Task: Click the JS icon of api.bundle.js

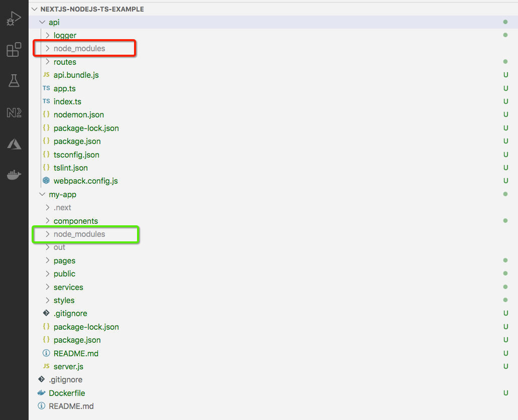Action: 46,75
